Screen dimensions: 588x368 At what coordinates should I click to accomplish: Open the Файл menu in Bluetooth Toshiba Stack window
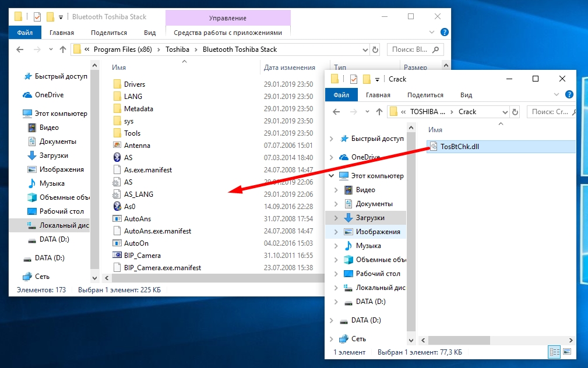25,33
